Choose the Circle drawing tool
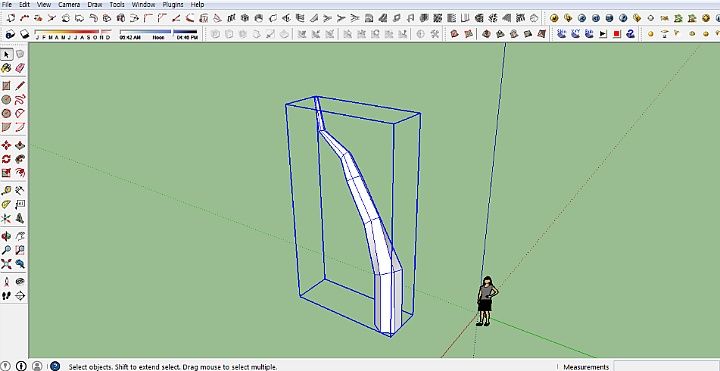720x371 pixels. click(x=6, y=100)
